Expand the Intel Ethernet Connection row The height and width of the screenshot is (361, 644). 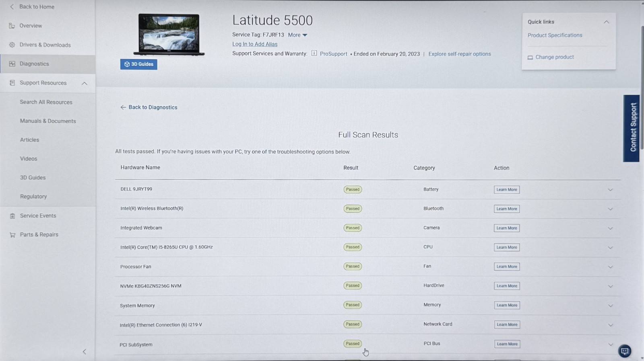point(610,325)
